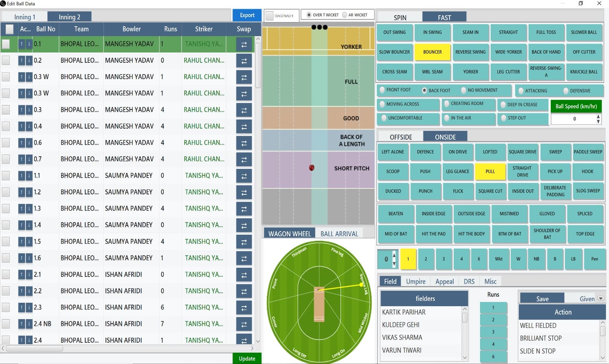Click the swap icon for ball 0.1

click(244, 45)
